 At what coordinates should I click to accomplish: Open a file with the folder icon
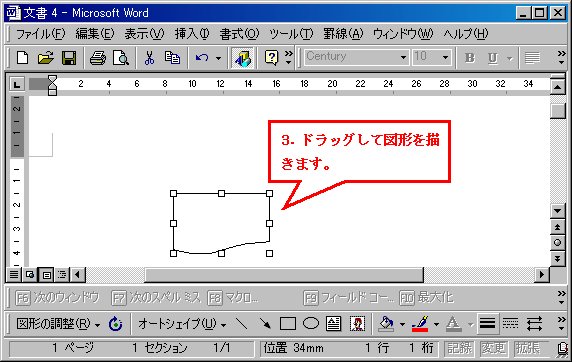coord(45,58)
